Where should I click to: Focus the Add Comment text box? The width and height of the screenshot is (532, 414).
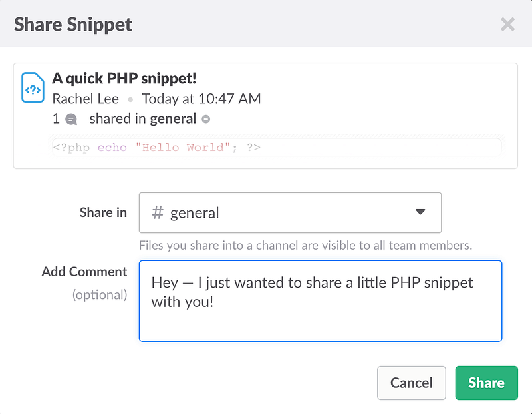tap(320, 301)
